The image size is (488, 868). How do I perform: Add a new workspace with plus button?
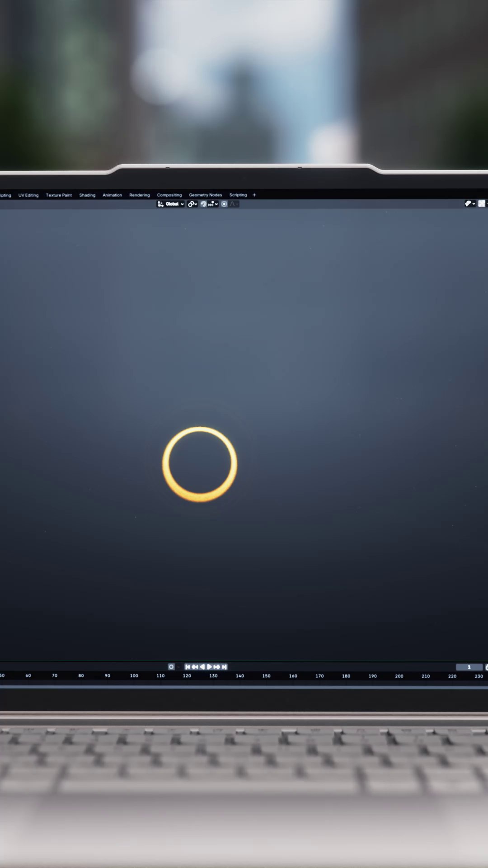254,195
